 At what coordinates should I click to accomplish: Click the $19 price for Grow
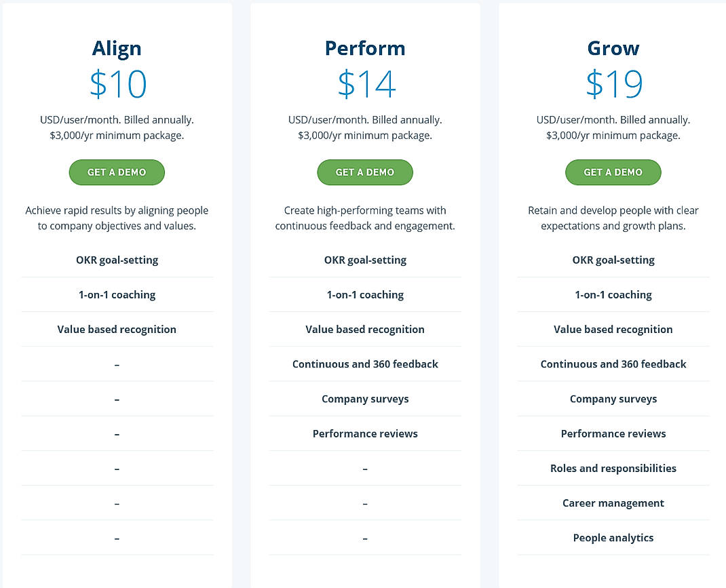[613, 84]
